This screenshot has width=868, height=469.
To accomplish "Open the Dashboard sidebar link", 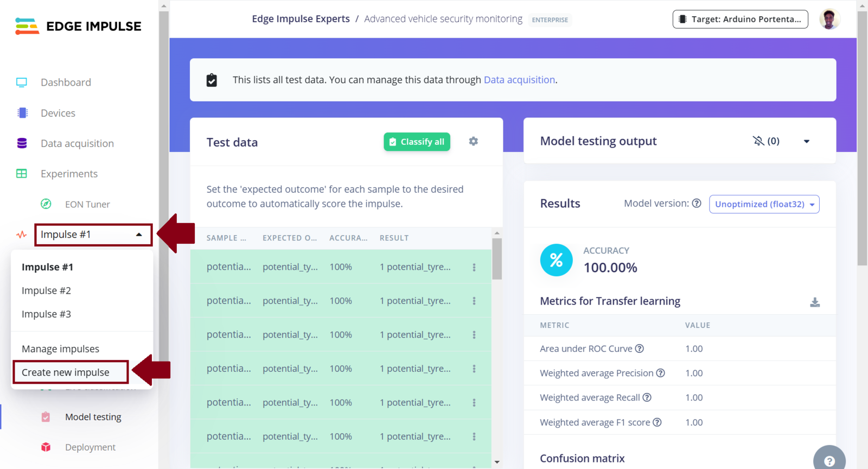I will 66,83.
